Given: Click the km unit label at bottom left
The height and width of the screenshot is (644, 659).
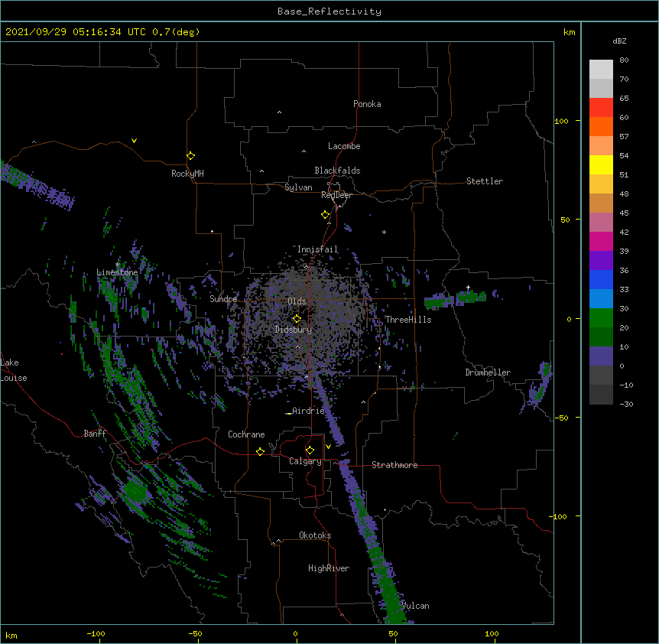Looking at the screenshot, I should [11, 635].
